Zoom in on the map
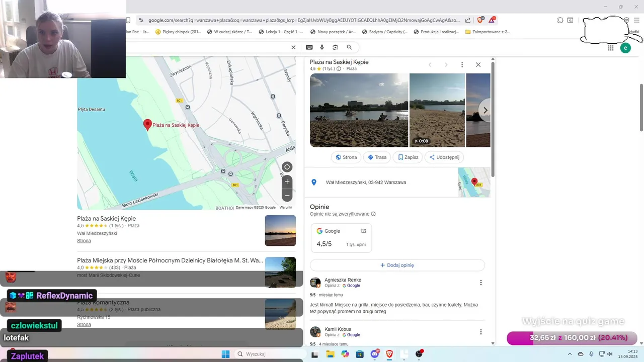The image size is (644, 362). coord(287,182)
